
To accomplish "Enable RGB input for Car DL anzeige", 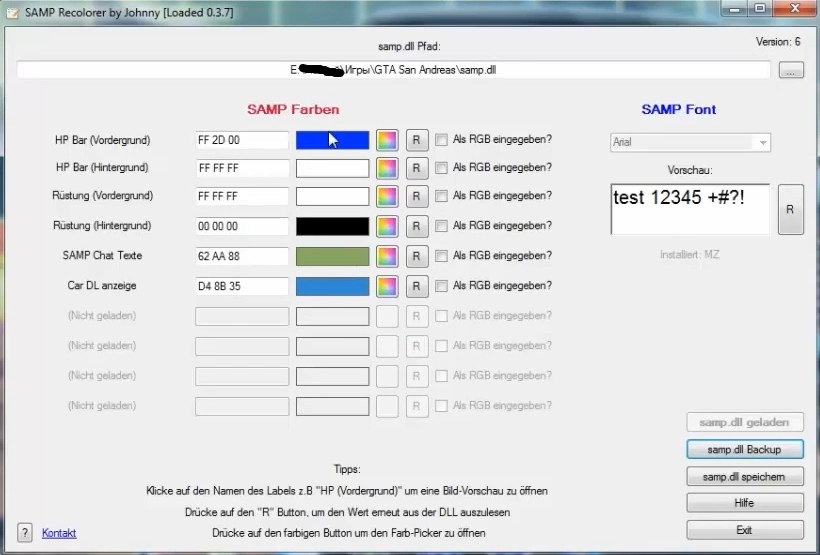I will [x=441, y=286].
